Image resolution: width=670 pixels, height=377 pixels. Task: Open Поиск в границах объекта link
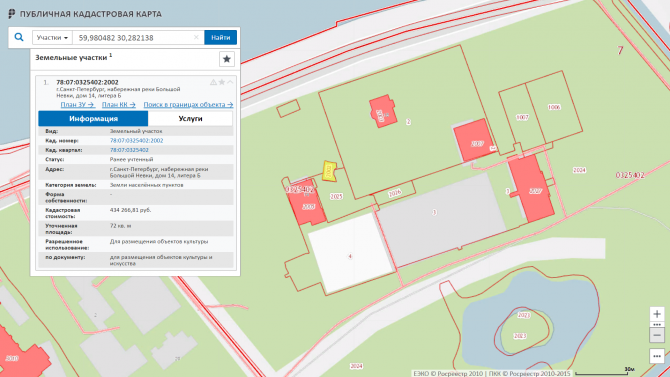coord(188,105)
